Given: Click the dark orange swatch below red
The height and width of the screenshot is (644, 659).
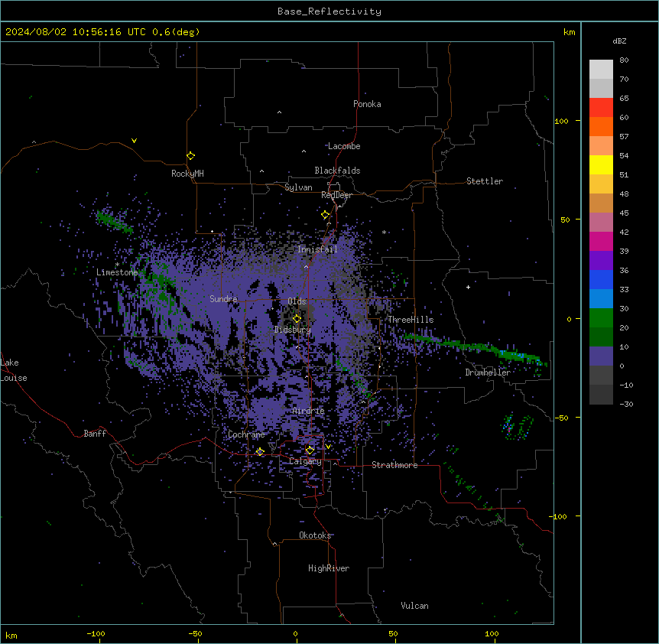Looking at the screenshot, I should [x=601, y=126].
